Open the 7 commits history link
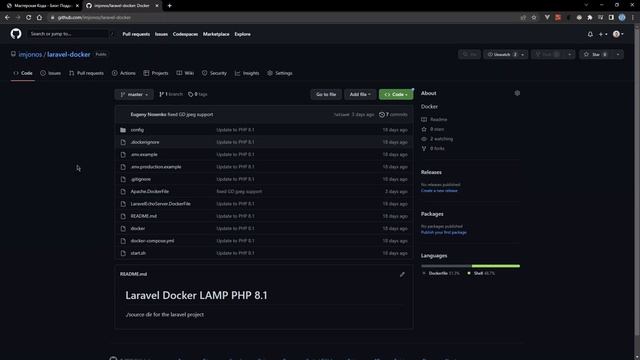Screen dimensions: 640x360 click(x=393, y=115)
